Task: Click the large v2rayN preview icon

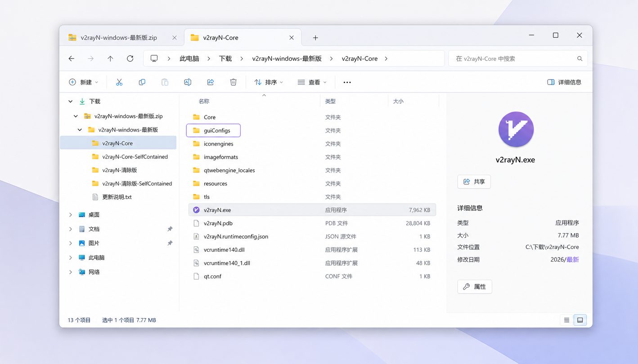Action: coord(516,129)
